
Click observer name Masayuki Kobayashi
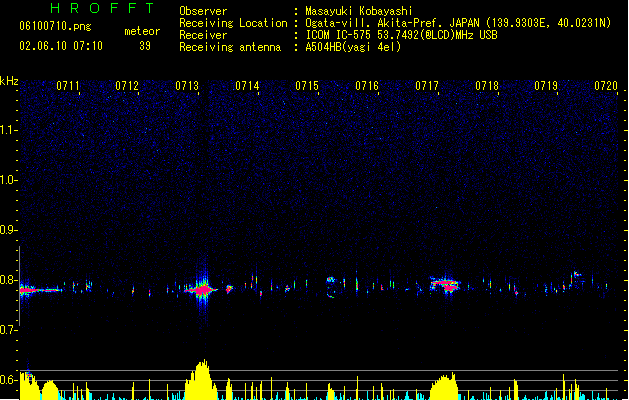[359, 11]
